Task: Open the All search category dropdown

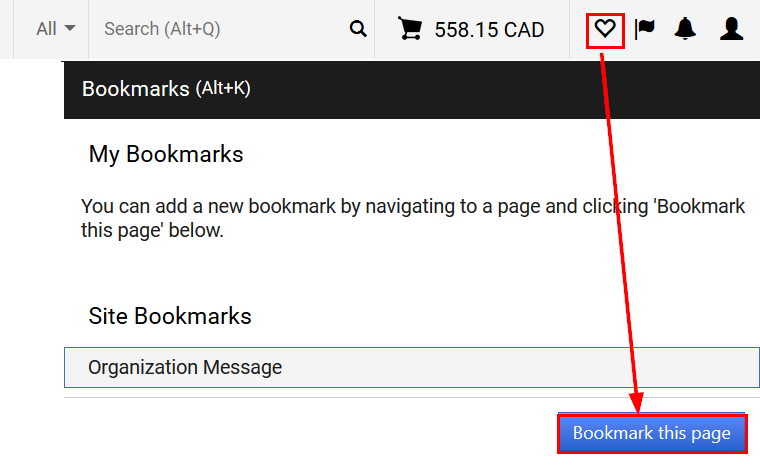Action: [x=56, y=29]
